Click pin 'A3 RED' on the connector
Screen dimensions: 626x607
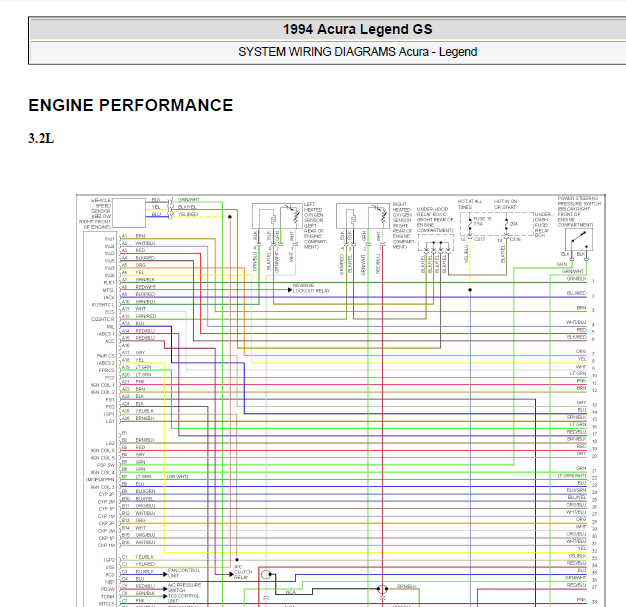[134, 250]
